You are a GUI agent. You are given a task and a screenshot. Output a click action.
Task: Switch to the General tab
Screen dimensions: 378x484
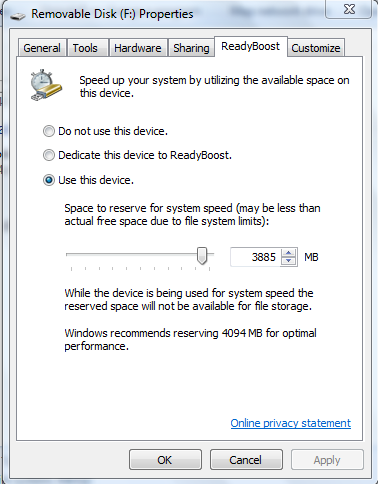click(x=42, y=48)
